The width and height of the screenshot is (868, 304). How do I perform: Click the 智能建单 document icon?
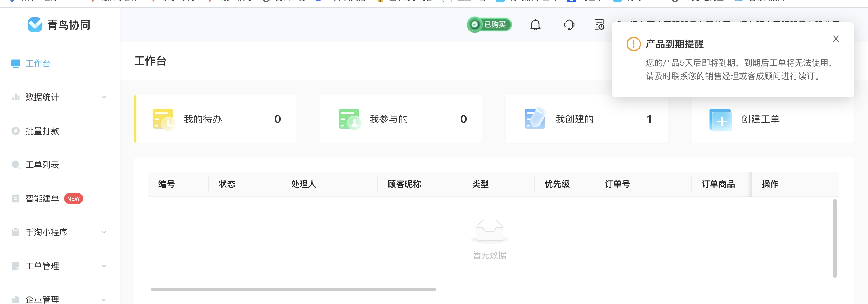click(15, 199)
